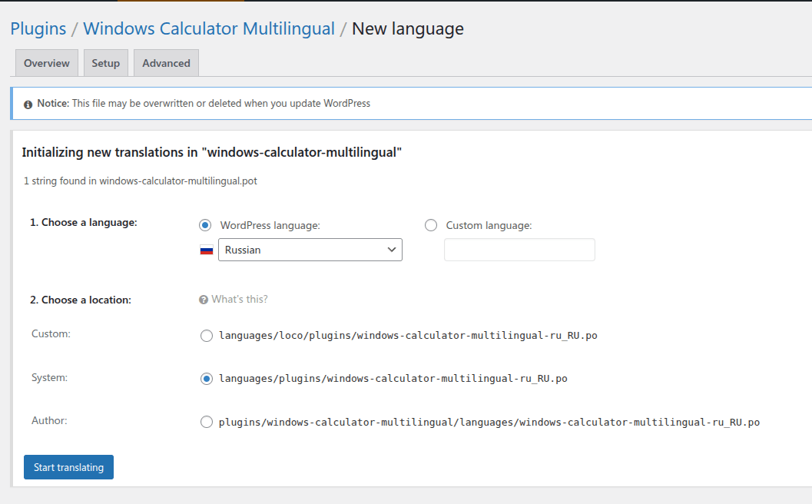812x504 pixels.
Task: Click the question mark help icon
Action: [204, 300]
